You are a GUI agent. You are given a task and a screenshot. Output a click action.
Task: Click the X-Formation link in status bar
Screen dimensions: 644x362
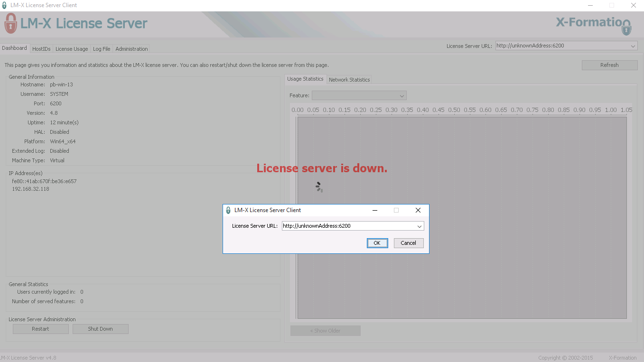pos(623,358)
